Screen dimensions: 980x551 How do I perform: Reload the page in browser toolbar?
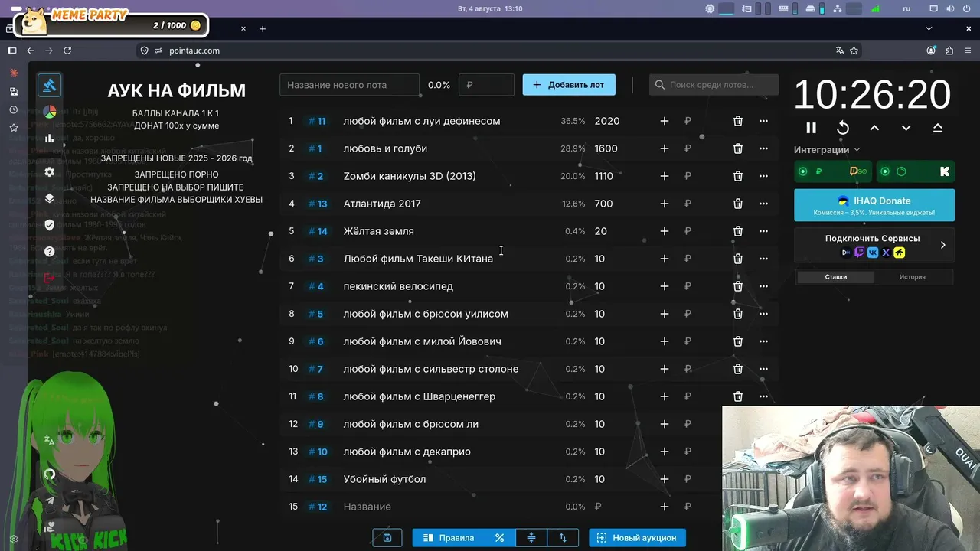pos(67,51)
